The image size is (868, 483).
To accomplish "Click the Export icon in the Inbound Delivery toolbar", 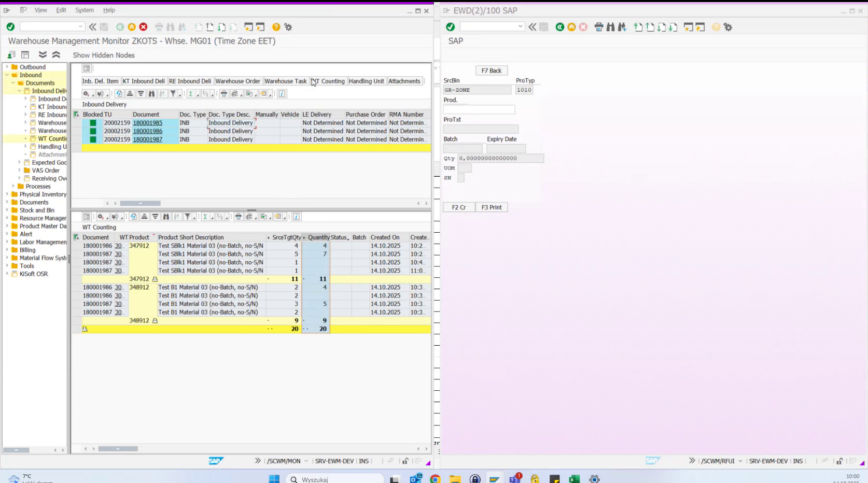I will coord(248,94).
